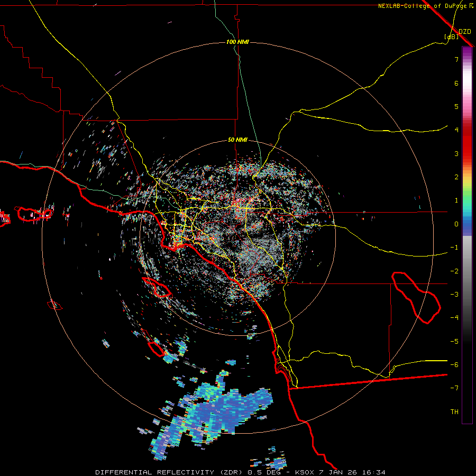Image resolution: width=476 pixels, height=476 pixels.
Task: Click the color scale value -4
Action: point(454,318)
